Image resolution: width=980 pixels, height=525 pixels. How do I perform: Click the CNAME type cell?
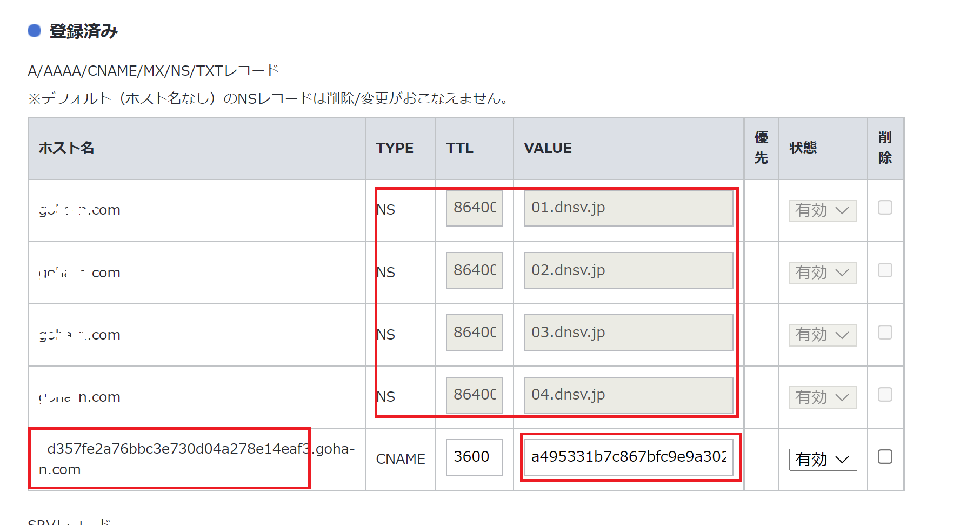pyautogui.click(x=401, y=459)
